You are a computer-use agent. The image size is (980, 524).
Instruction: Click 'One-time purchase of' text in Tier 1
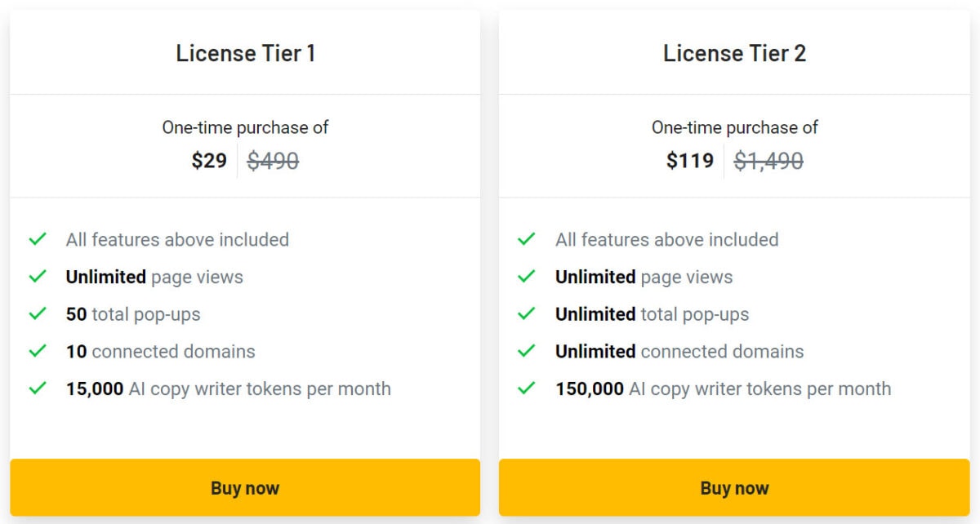tap(244, 127)
